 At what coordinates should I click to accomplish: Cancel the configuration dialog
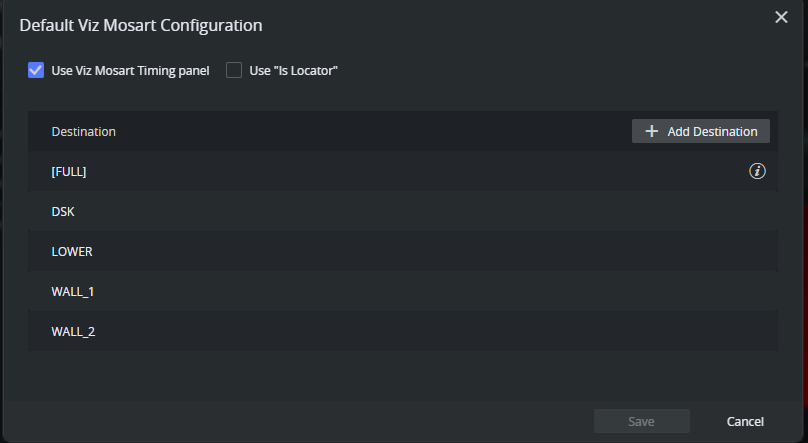click(x=745, y=421)
